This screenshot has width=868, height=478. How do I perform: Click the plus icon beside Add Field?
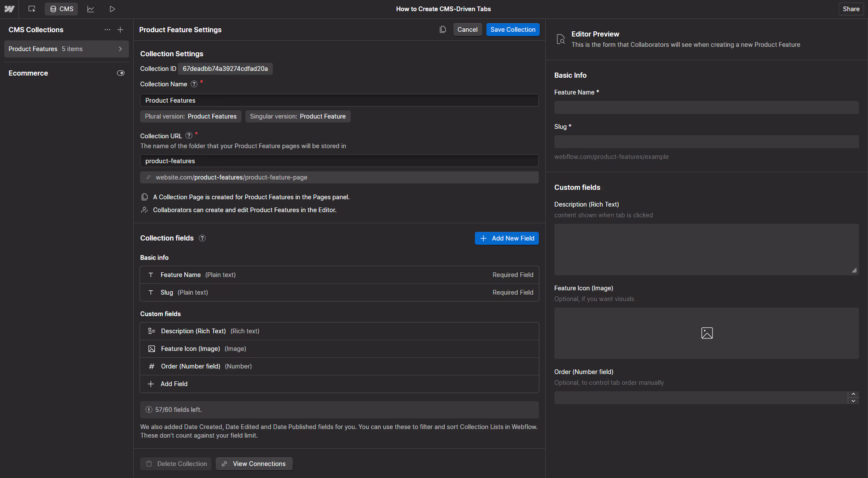[x=151, y=384]
